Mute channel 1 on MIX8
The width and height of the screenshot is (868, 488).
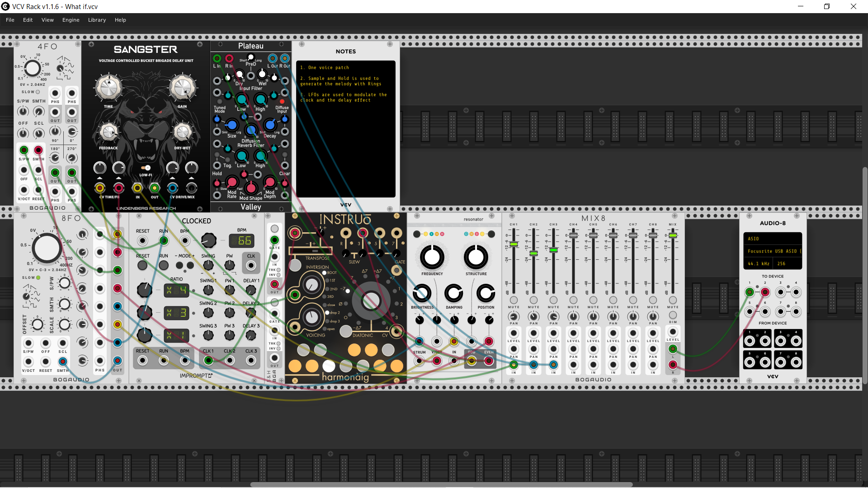coord(514,300)
